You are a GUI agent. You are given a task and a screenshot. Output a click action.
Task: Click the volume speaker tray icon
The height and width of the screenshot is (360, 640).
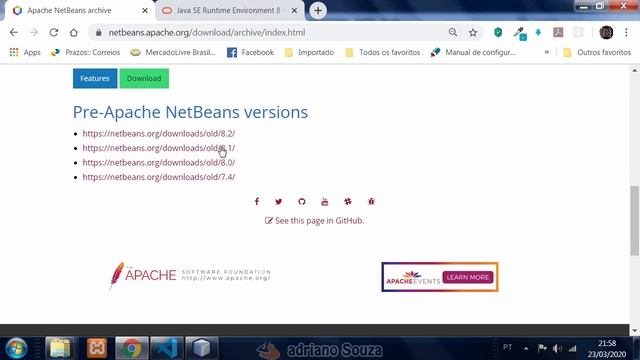tap(557, 348)
